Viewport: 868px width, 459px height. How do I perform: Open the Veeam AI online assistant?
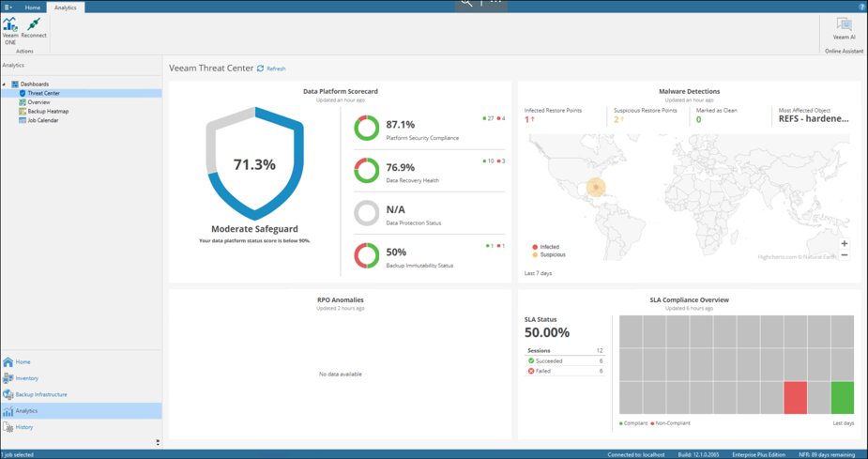point(845,29)
